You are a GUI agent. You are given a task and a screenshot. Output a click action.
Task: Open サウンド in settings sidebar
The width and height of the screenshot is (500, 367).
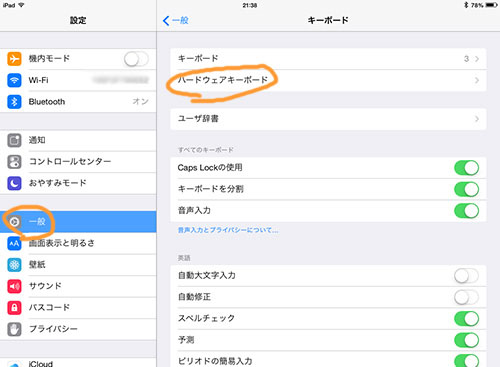point(78,286)
